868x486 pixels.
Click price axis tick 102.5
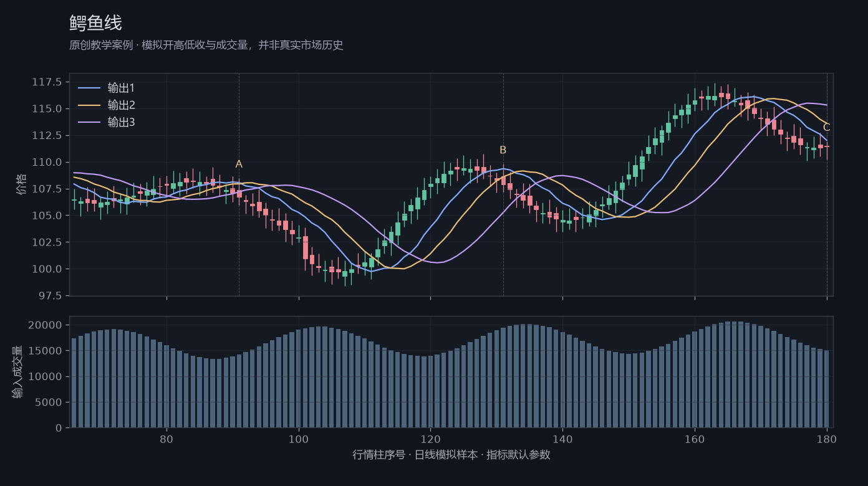pyautogui.click(x=47, y=242)
